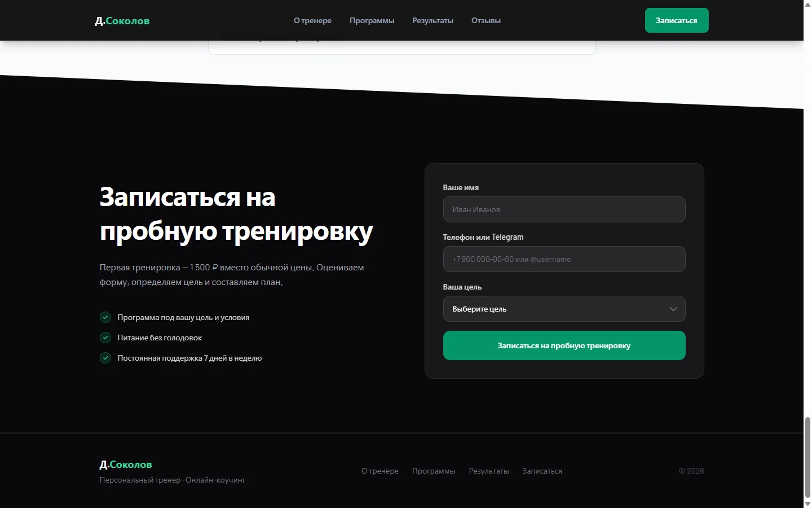The height and width of the screenshot is (508, 812).
Task: Open Результаты in top navigation
Action: pyautogui.click(x=433, y=20)
